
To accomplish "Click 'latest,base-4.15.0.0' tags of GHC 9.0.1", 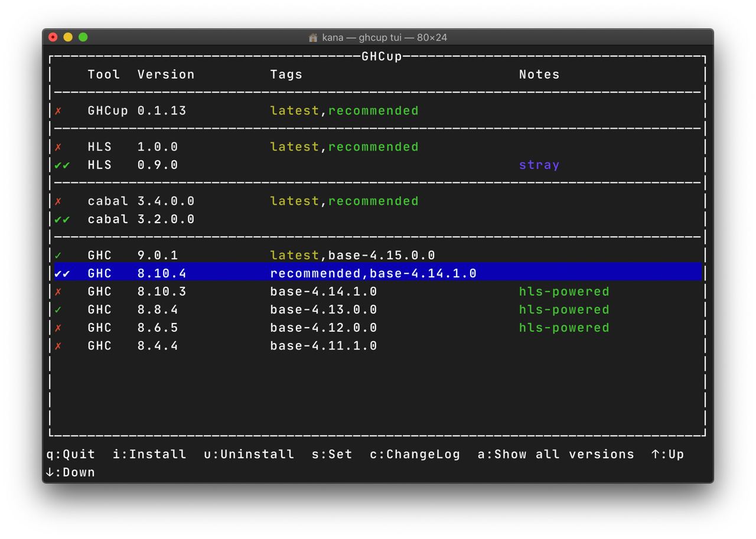I will pos(353,255).
